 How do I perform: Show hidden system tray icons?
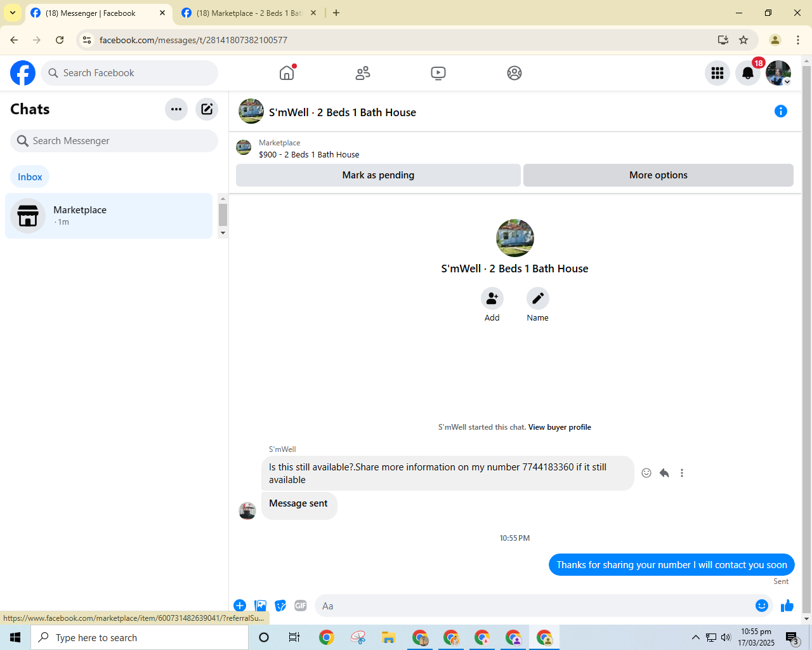(x=696, y=637)
